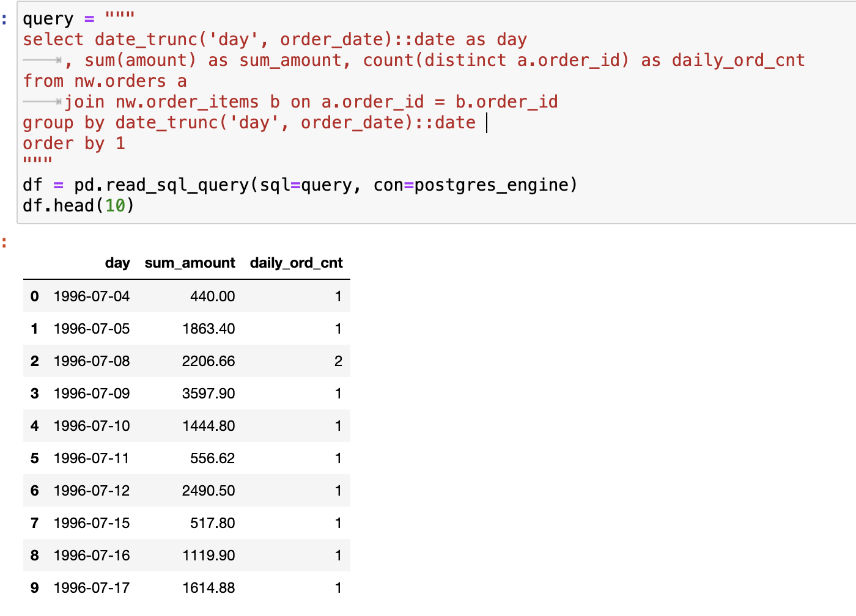Select date cell 1996-07-12
The height and width of the screenshot is (616, 856).
[92, 491]
